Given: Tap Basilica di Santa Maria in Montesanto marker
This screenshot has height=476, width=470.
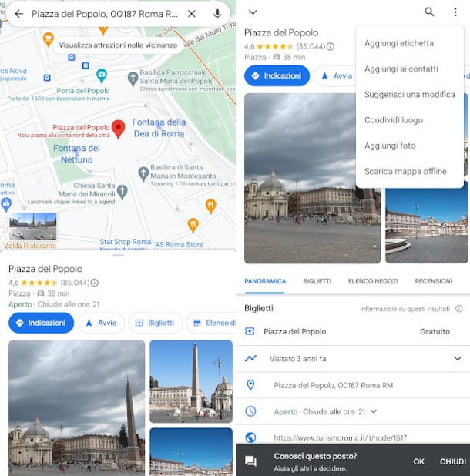Looking at the screenshot, I should 143,174.
